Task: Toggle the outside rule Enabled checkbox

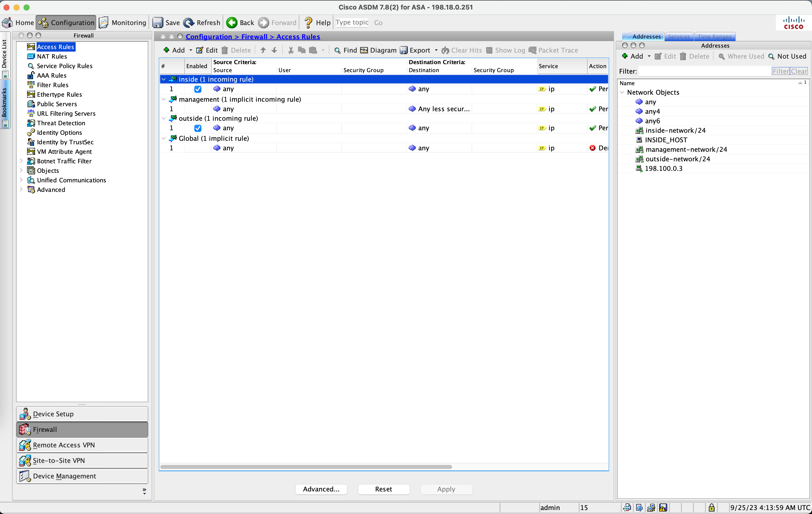Action: coord(198,128)
